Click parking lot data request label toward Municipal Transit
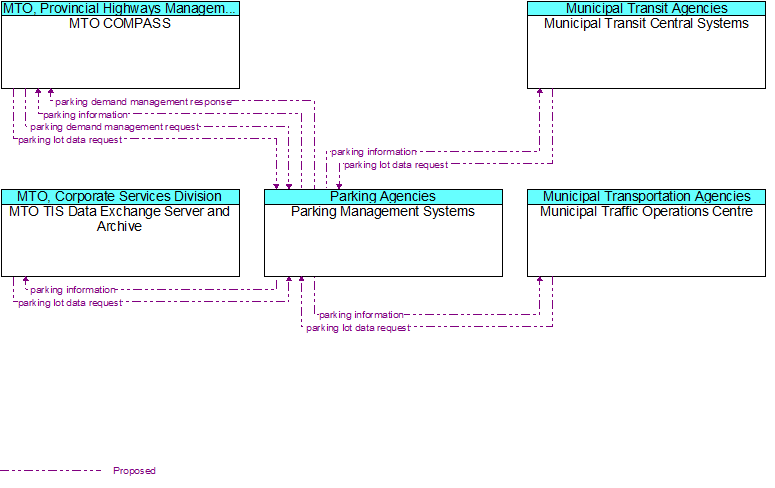Image resolution: width=775 pixels, height=488 pixels. coord(396,165)
